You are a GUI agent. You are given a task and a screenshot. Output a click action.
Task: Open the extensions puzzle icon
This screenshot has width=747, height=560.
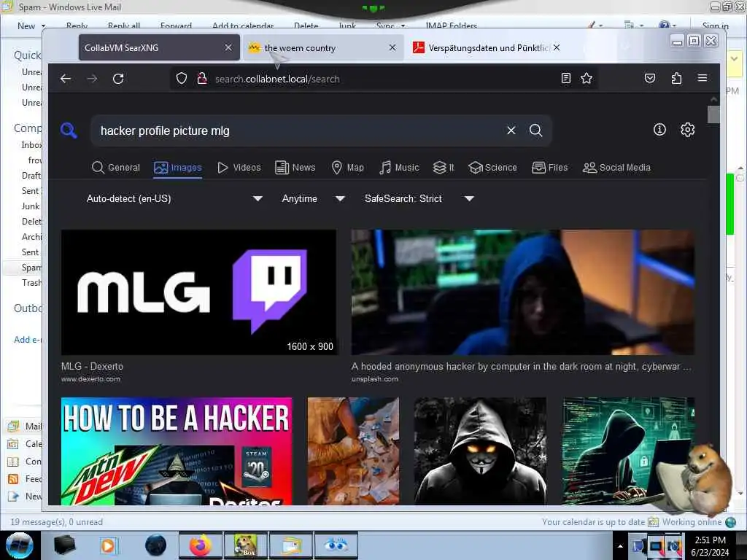676,78
